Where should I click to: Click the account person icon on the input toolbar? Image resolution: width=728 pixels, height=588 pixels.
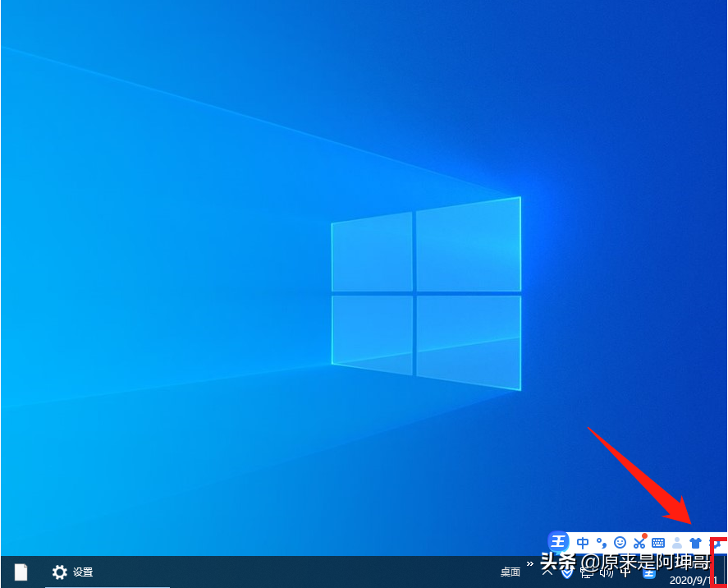(x=675, y=542)
